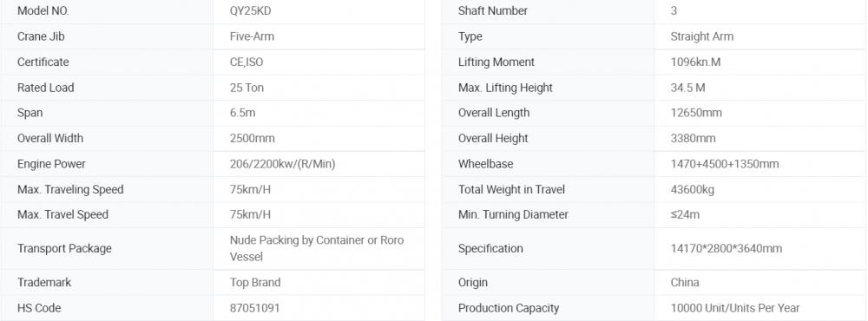This screenshot has height=321, width=868.
Task: Click the Overall Length 12650mm value
Action: click(x=696, y=113)
